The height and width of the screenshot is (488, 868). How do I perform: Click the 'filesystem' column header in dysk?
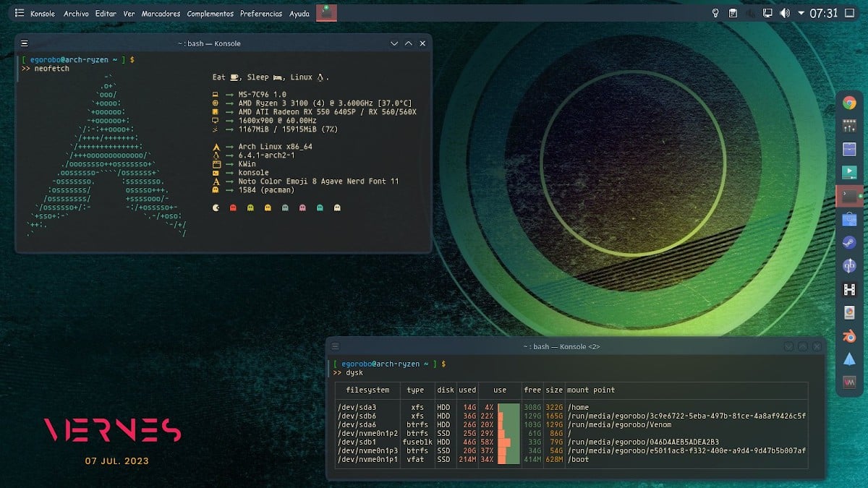367,390
